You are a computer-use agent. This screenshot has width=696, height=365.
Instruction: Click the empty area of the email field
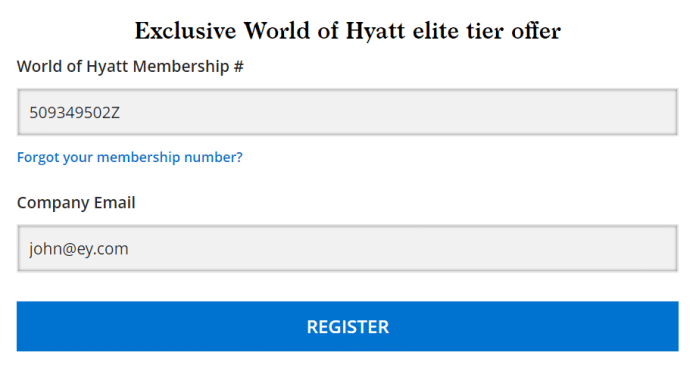point(399,248)
